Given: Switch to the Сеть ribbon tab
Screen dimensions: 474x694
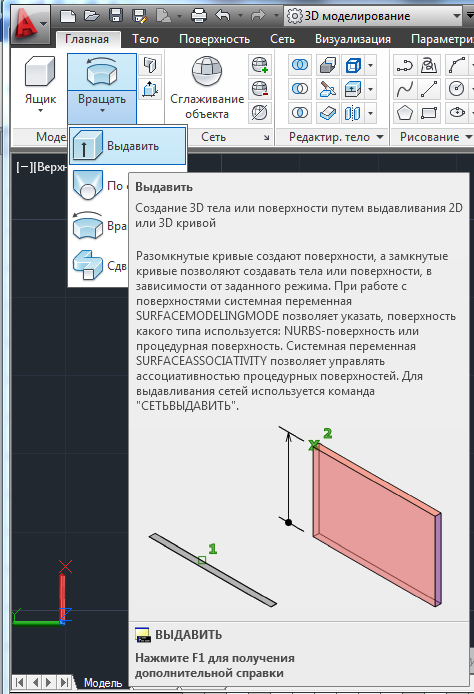Looking at the screenshot, I should point(282,39).
